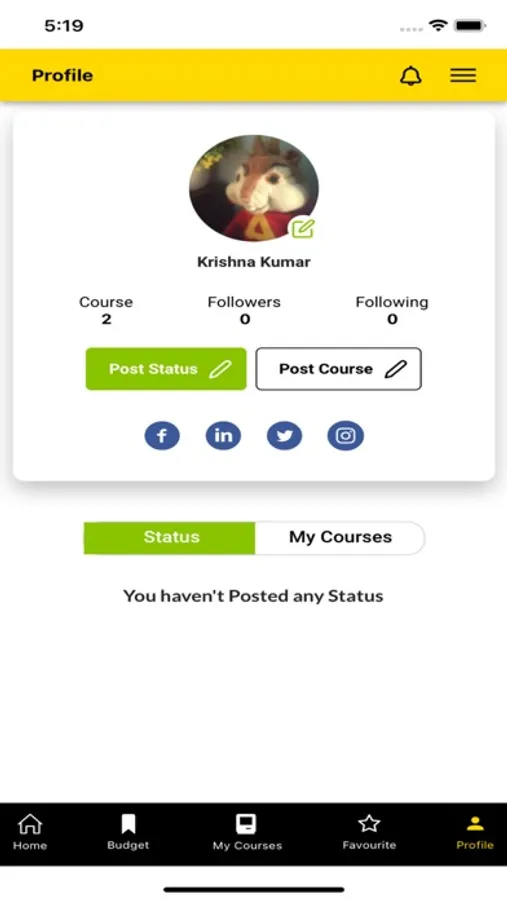The image size is (507, 900).
Task: Open the LinkedIn social link
Action: (x=223, y=436)
